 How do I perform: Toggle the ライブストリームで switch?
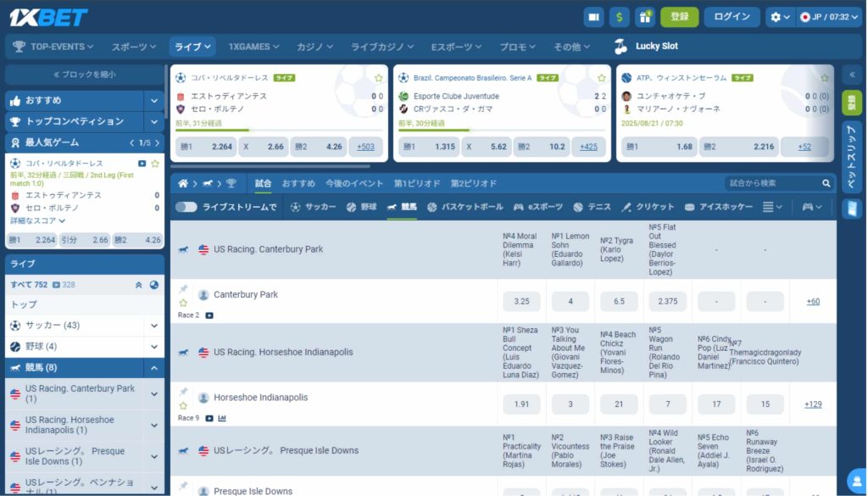pos(186,207)
